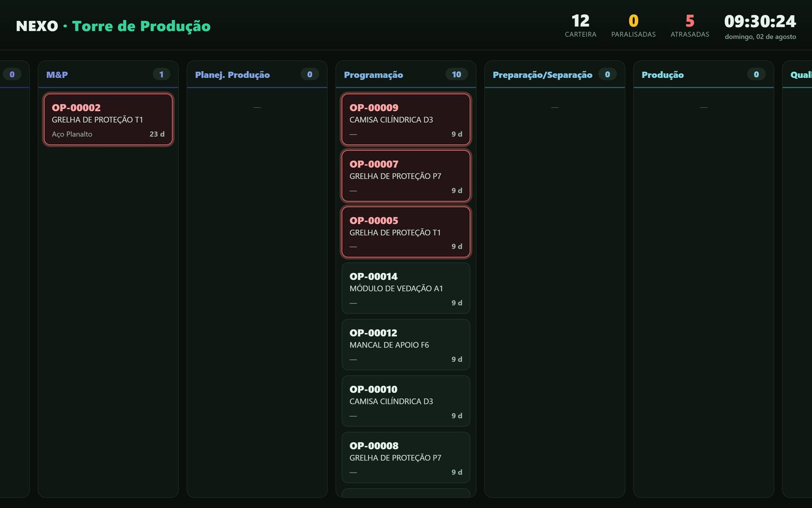Click the 'ATRASADAS' label
Viewport: 812px width, 508px height.
point(690,34)
